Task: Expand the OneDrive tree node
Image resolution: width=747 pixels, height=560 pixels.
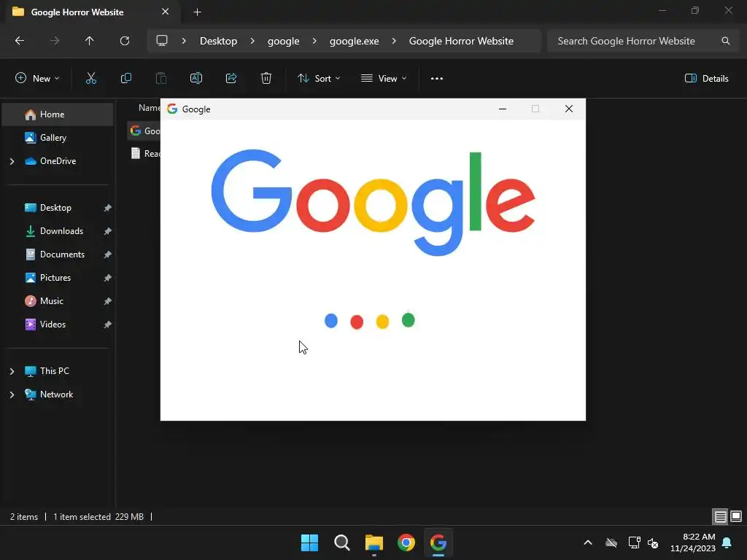Action: (12, 161)
